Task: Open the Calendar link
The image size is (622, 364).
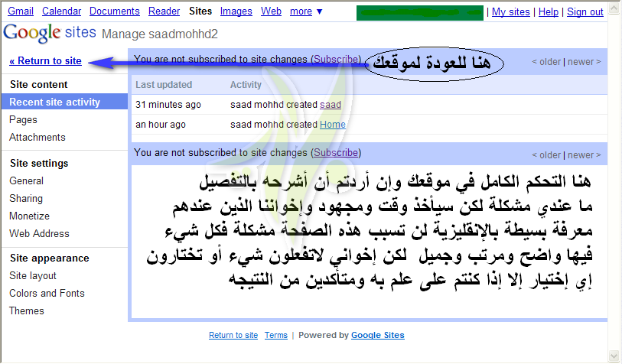Action: tap(61, 11)
